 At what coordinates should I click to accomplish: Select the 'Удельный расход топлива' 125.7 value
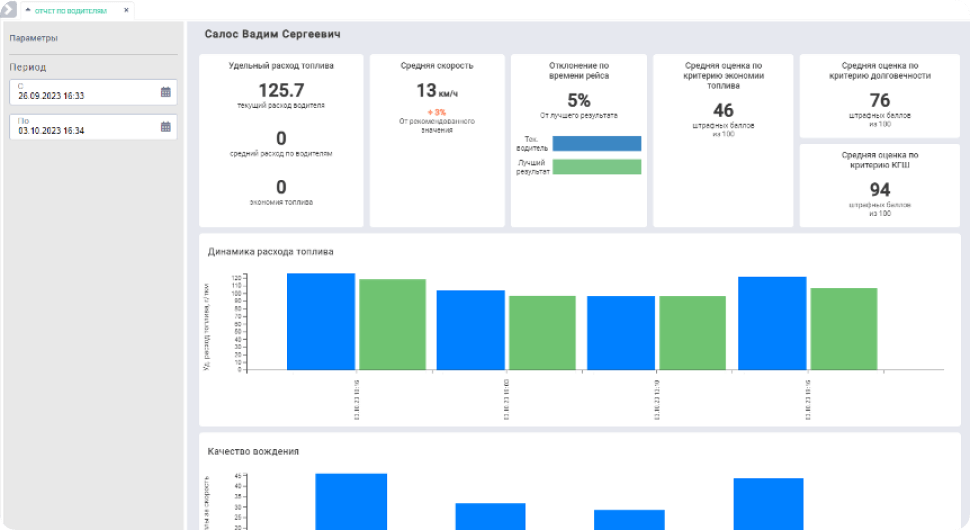point(280,91)
